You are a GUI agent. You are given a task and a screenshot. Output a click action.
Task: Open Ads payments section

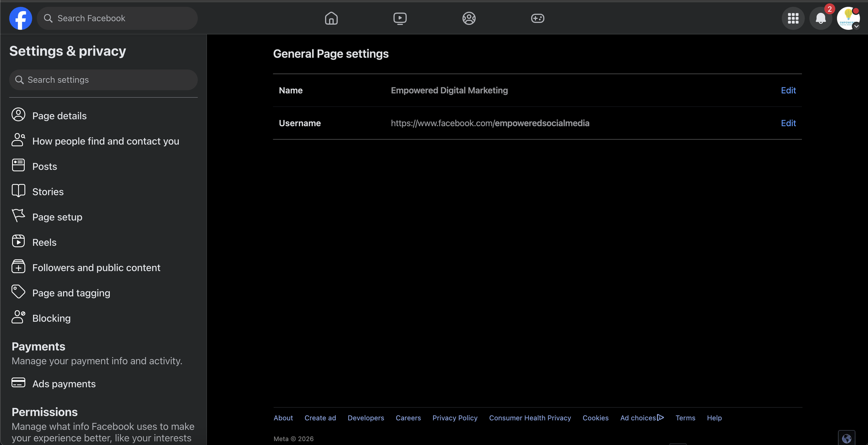[64, 384]
